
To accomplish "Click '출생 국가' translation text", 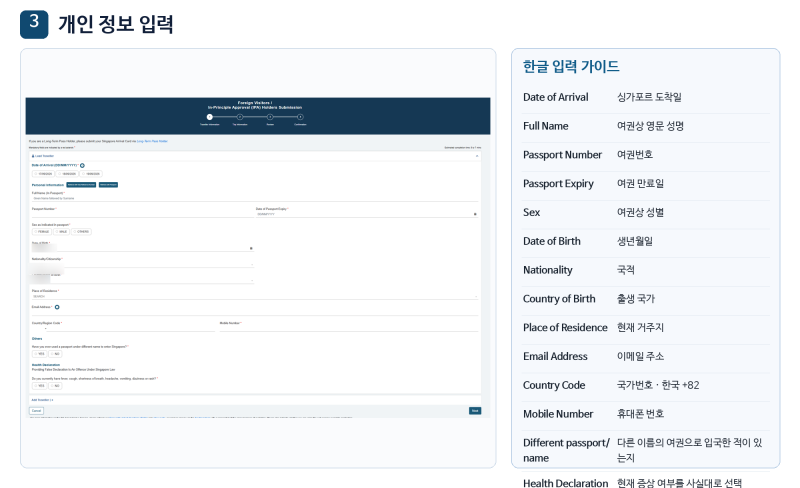I will 636,299.
